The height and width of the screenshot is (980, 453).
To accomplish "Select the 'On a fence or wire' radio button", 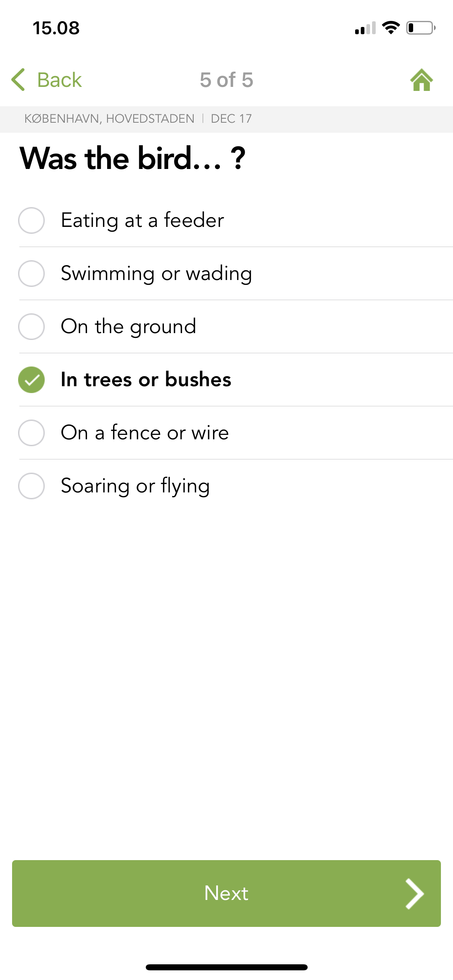I will click(x=31, y=433).
